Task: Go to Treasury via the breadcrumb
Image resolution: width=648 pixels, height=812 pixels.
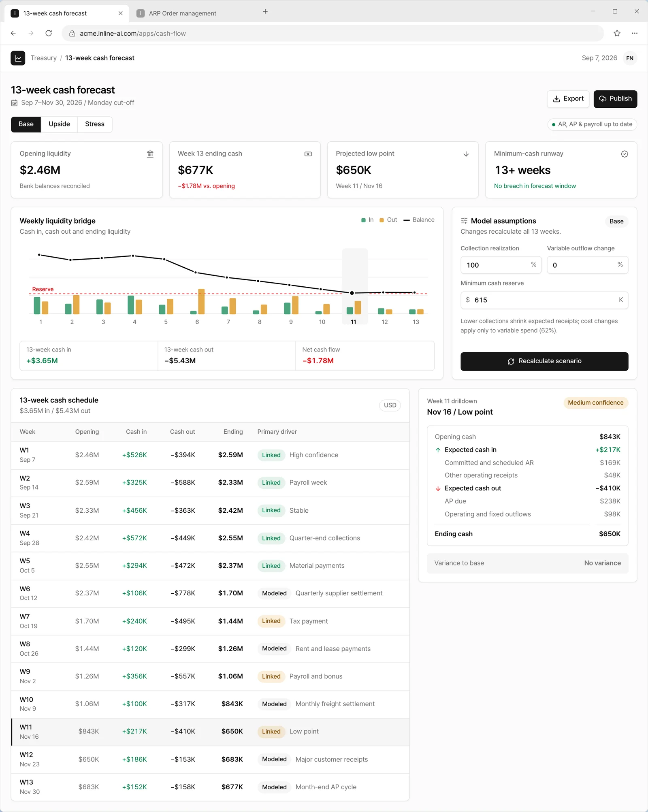Action: [44, 58]
